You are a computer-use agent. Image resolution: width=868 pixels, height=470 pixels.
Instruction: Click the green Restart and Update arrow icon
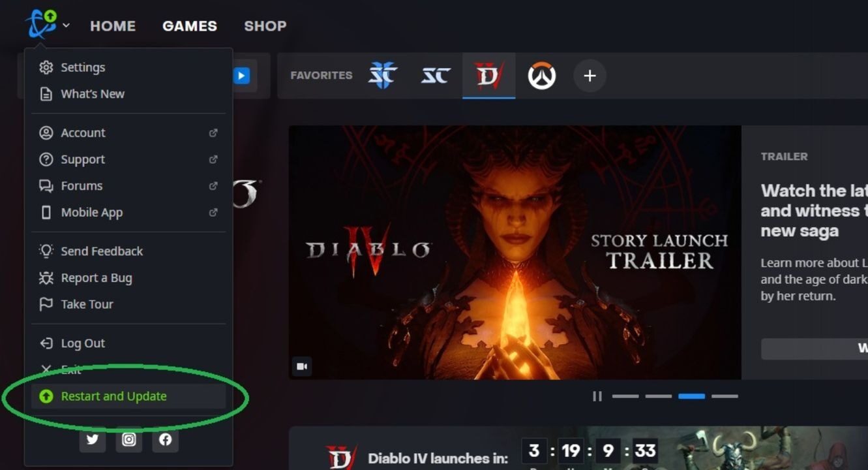pos(46,396)
